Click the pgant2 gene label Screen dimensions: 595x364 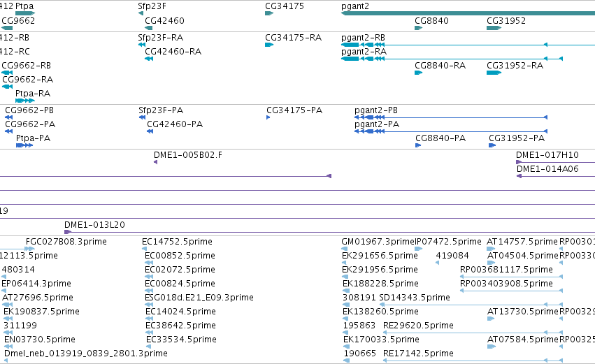354,6
